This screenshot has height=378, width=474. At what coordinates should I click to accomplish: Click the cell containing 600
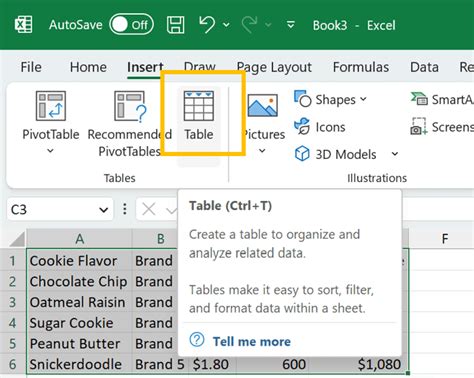click(x=273, y=364)
